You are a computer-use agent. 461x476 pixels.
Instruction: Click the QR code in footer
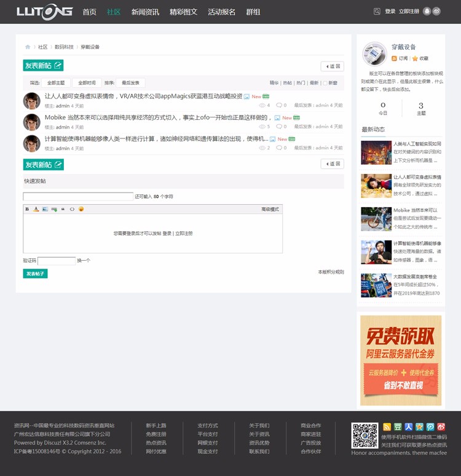coord(364,435)
